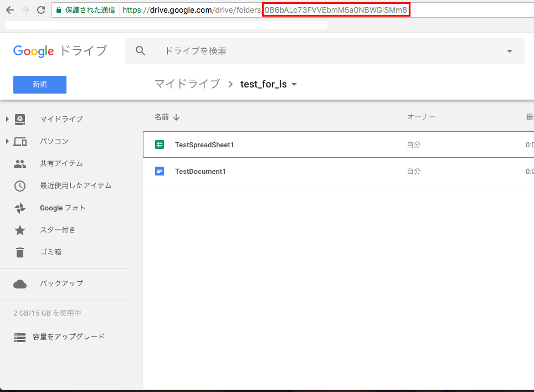The image size is (534, 392).
Task: Click the Google フォト pinwheel icon
Action: [20, 208]
